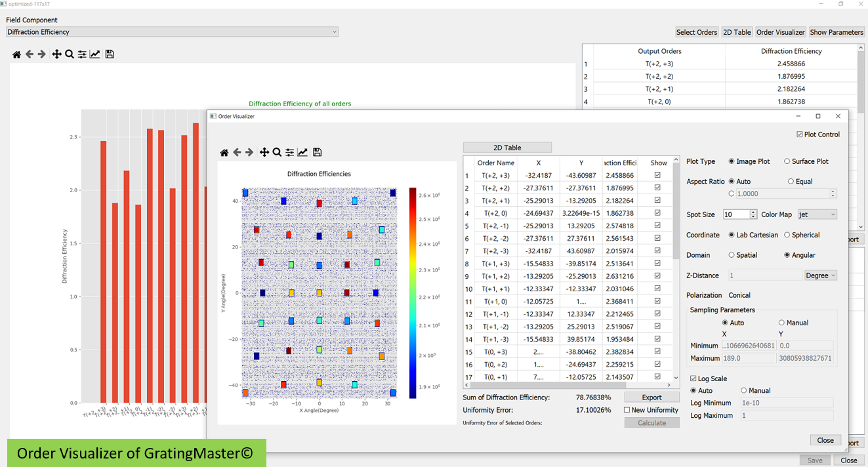
Task: Save the Order Visualizer plot figure
Action: tap(317, 153)
